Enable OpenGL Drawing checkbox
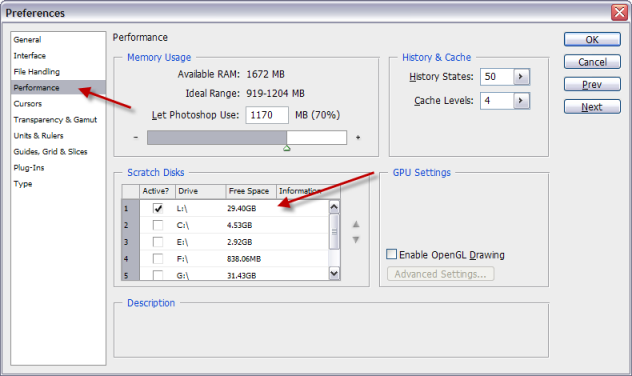Image resolution: width=632 pixels, height=376 pixels. pyautogui.click(x=391, y=254)
